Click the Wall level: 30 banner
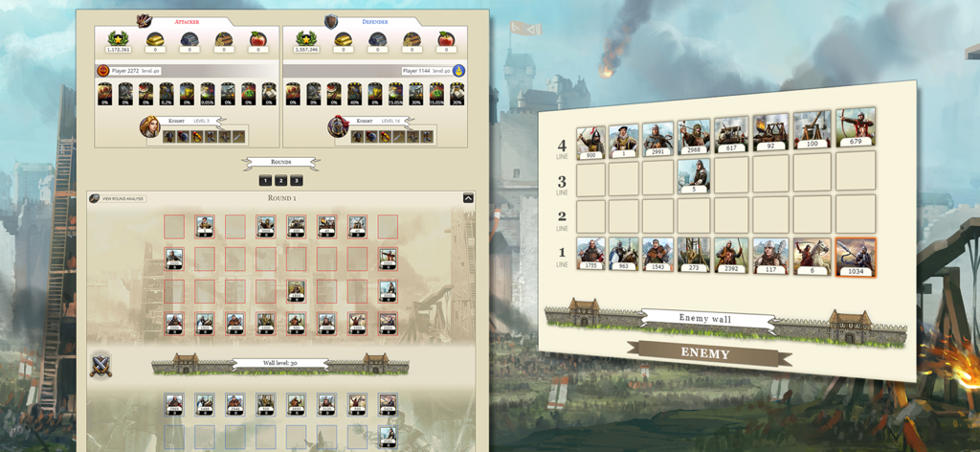 pos(280,363)
